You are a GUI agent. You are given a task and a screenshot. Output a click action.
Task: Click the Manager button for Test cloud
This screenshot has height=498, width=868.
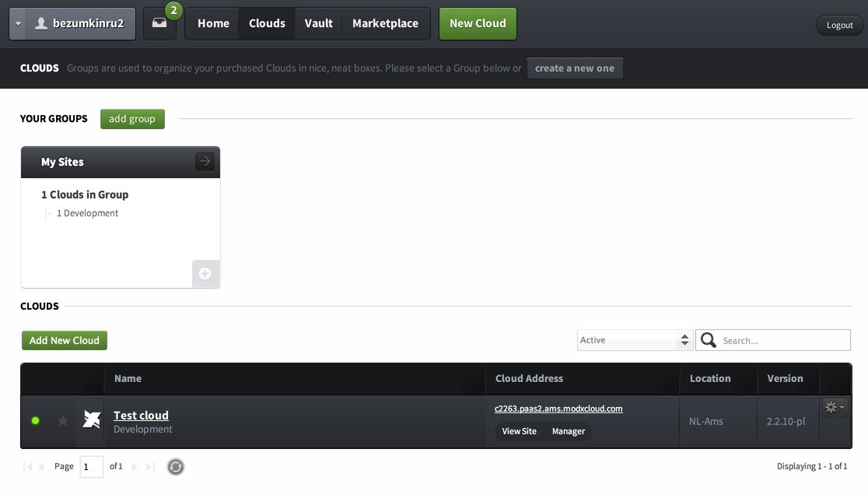point(568,431)
